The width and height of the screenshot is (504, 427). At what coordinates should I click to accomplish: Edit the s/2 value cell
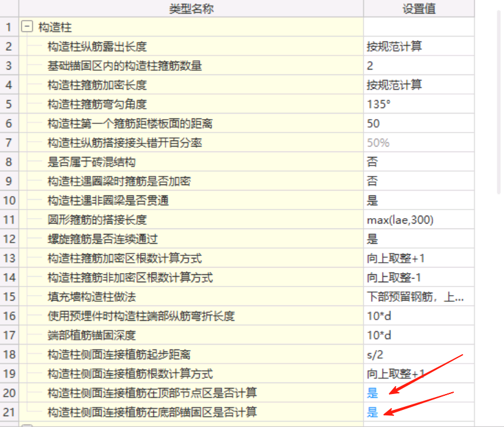point(419,355)
